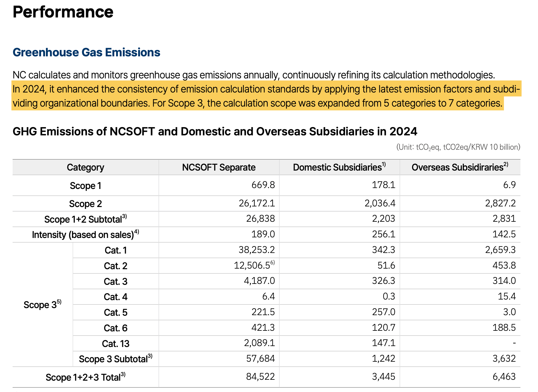538x392 pixels.
Task: Select the Scope 2 row label
Action: point(85,204)
